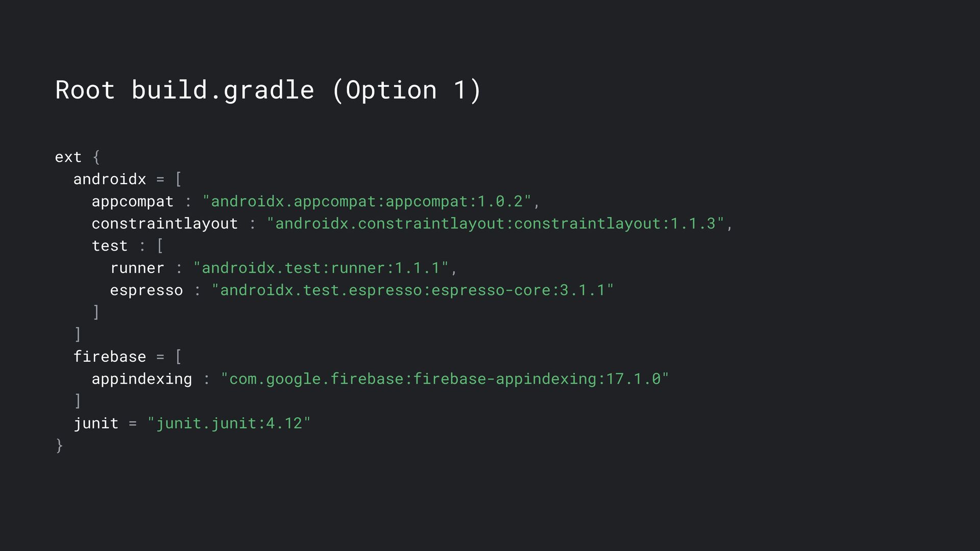Click the espresso key
The image size is (980, 551).
(x=146, y=290)
